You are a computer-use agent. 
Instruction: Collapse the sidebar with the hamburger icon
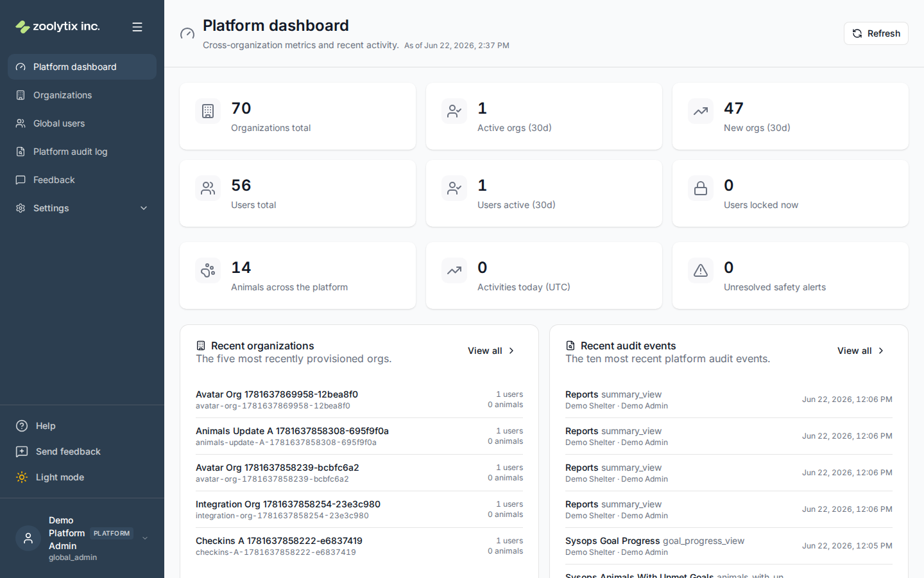pos(137,27)
